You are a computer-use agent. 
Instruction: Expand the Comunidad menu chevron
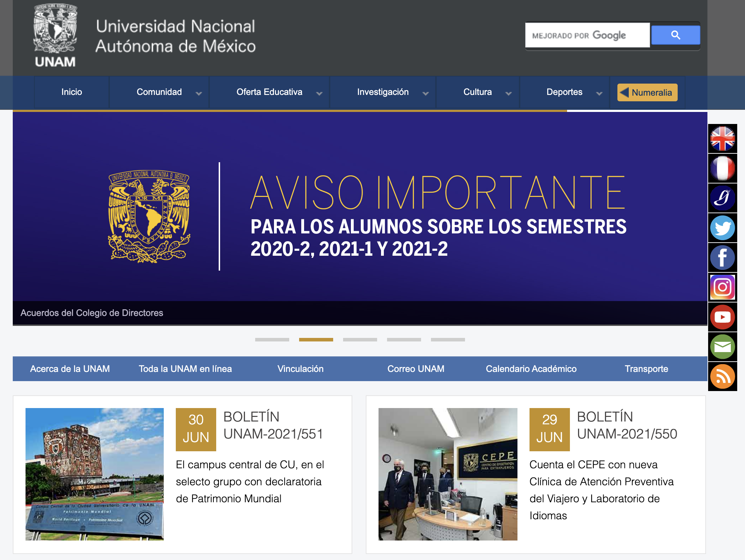199,94
